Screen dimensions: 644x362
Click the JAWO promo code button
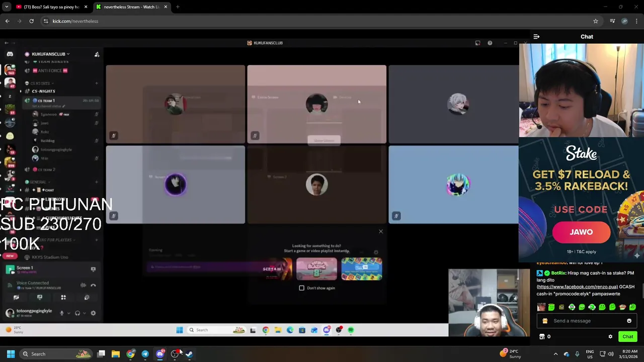pos(581,232)
